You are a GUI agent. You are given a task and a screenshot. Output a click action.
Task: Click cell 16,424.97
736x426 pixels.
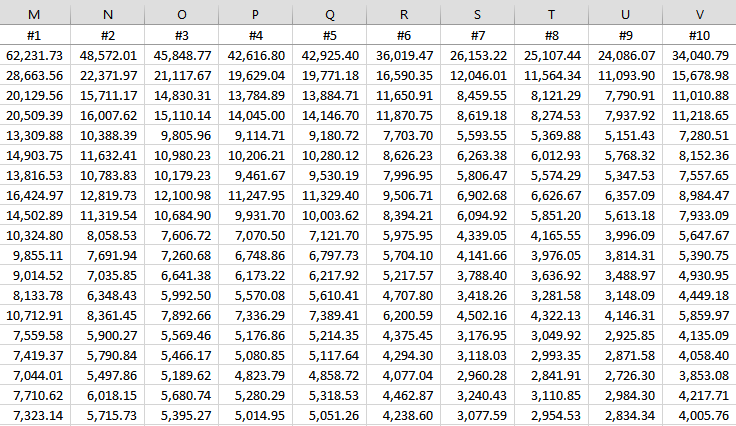(x=35, y=196)
